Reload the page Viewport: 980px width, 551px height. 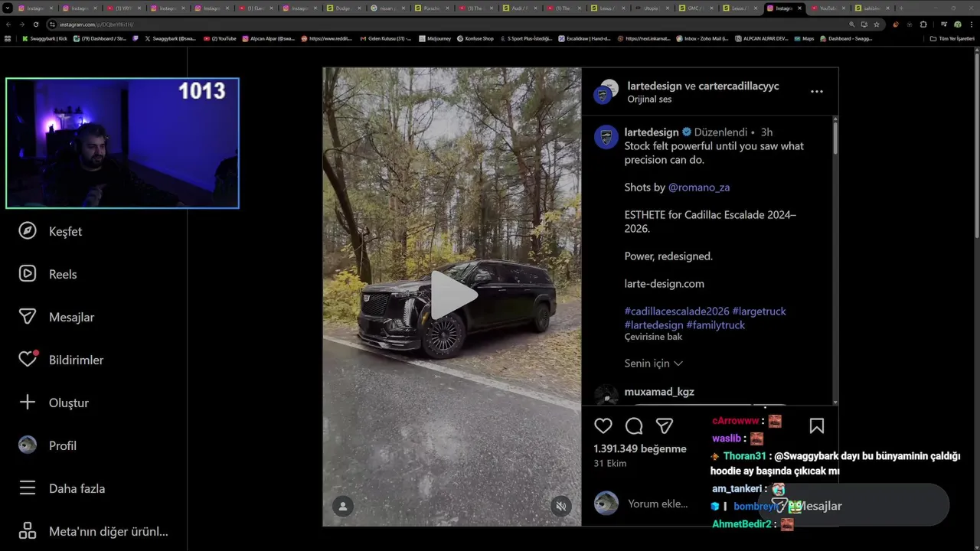pyautogui.click(x=35, y=24)
